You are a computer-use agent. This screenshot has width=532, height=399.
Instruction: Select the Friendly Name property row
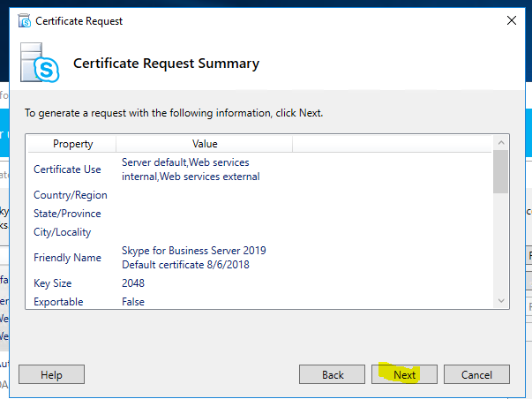259,258
